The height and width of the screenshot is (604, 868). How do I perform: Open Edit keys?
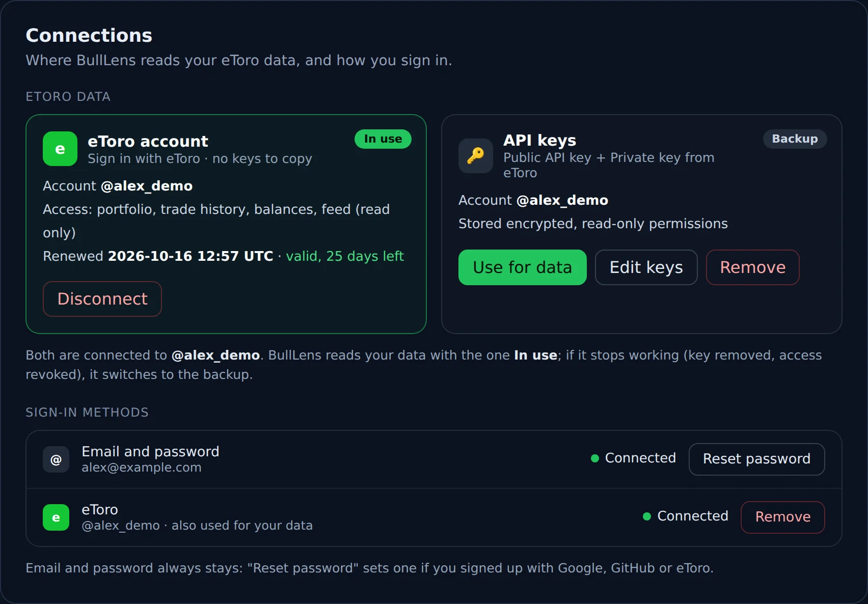[646, 267]
